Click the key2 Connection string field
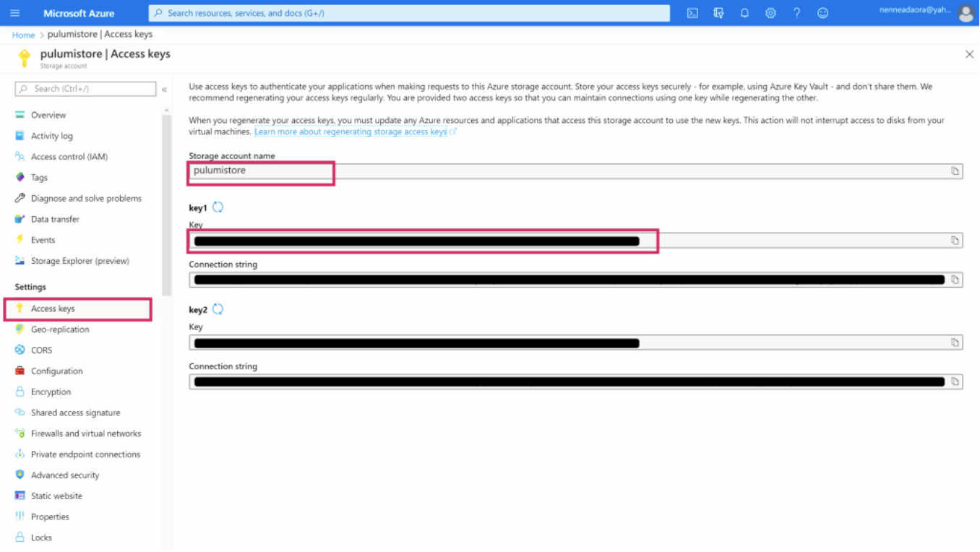Viewport: 980px width, 552px height. pyautogui.click(x=576, y=381)
